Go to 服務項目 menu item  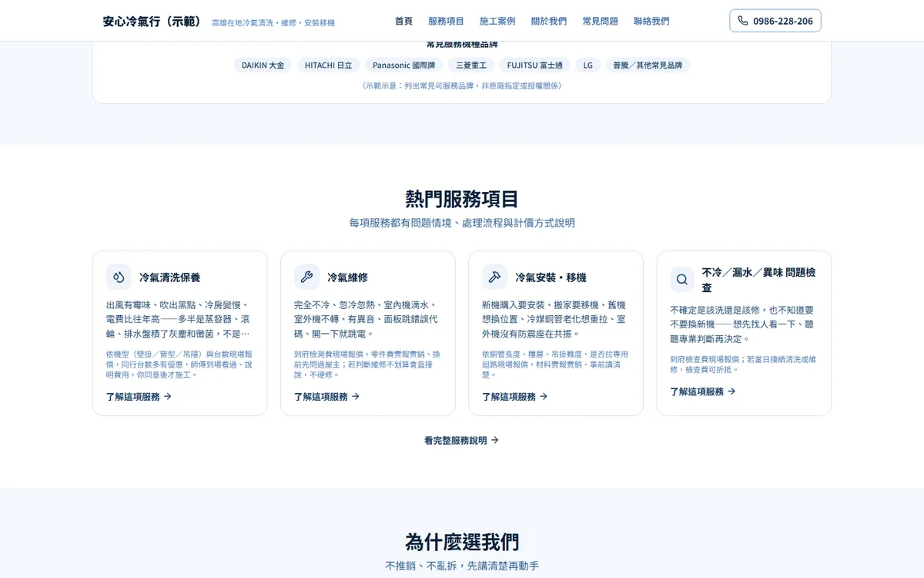coord(446,21)
